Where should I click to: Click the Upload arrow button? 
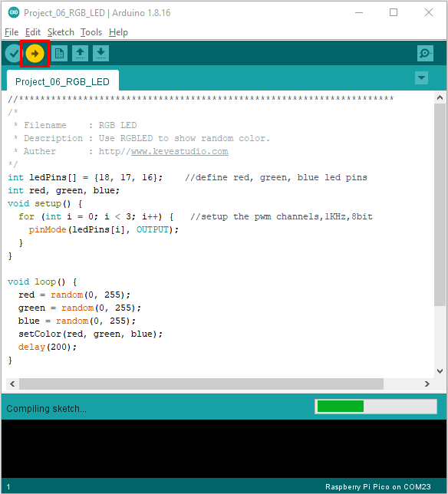pos(35,54)
